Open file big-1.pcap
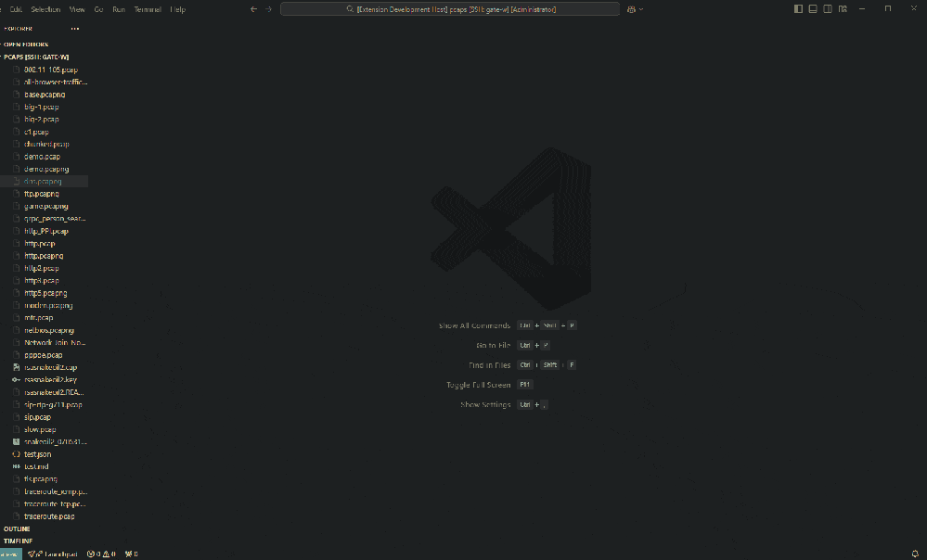 [x=42, y=107]
